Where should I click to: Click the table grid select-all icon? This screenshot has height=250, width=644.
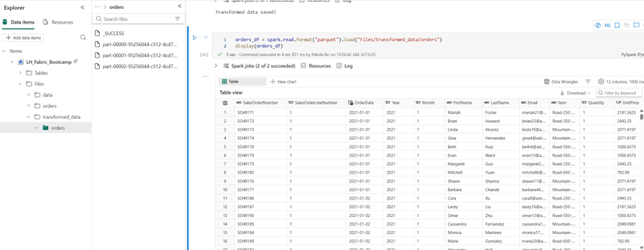point(225,103)
